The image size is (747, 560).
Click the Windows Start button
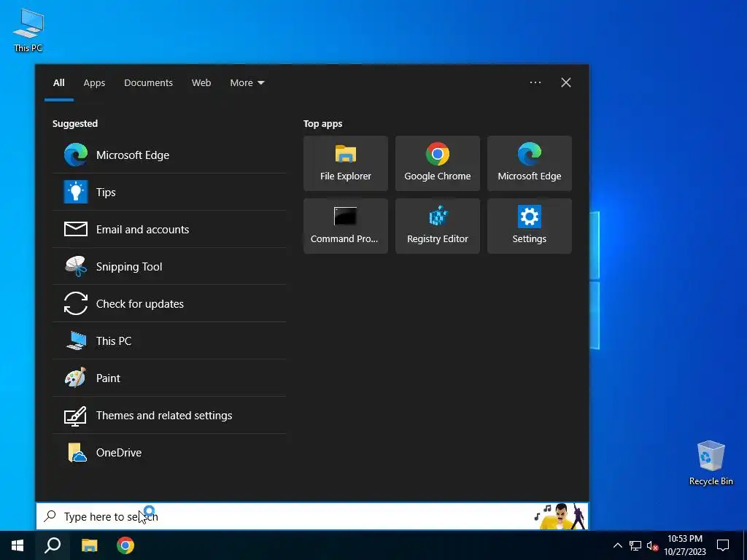tap(18, 545)
